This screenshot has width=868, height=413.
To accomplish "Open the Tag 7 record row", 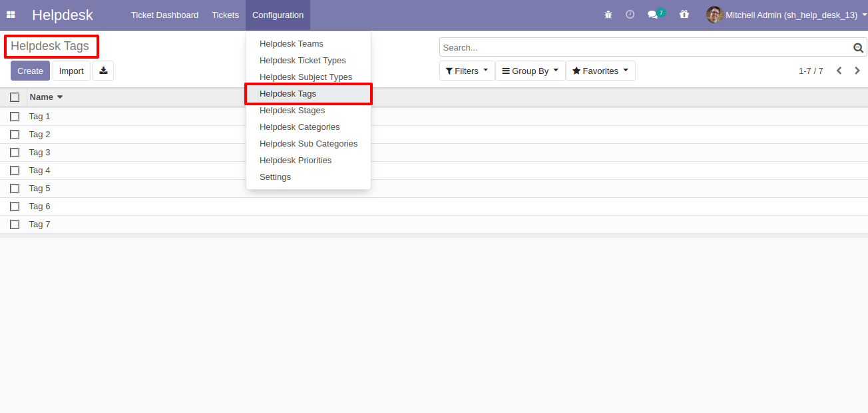I will click(x=434, y=224).
